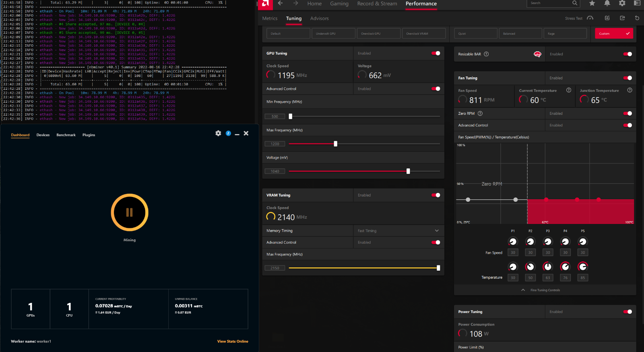Open AMD Software settings gear
This screenshot has height=352, width=644.
coord(622,3)
